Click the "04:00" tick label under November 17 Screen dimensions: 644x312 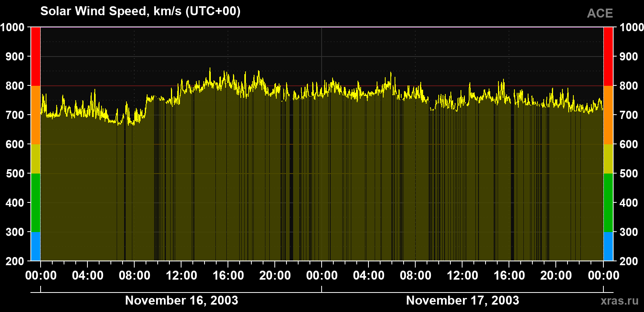click(369, 276)
